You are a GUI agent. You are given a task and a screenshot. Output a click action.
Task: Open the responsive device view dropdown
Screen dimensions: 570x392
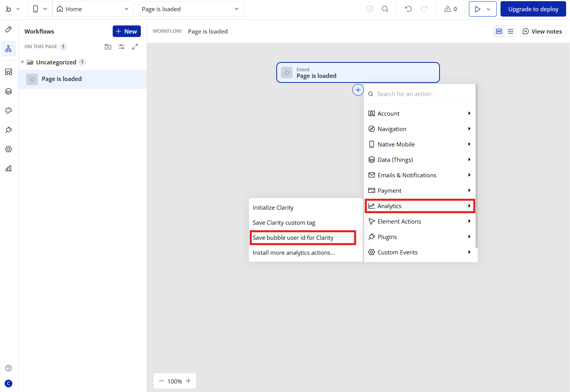point(40,9)
